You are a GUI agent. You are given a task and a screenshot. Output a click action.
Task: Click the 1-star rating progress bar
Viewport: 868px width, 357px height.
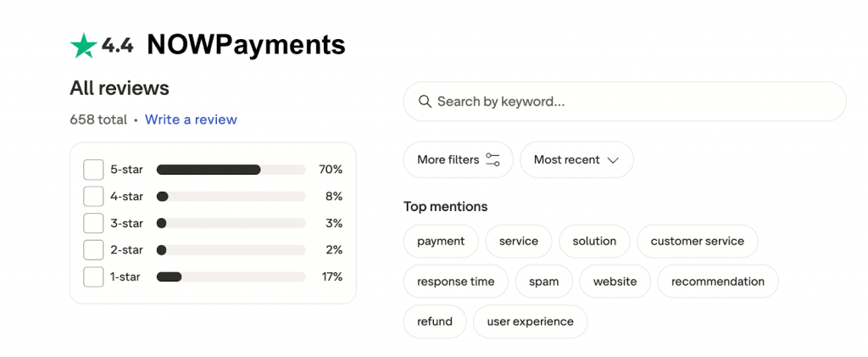click(x=231, y=276)
